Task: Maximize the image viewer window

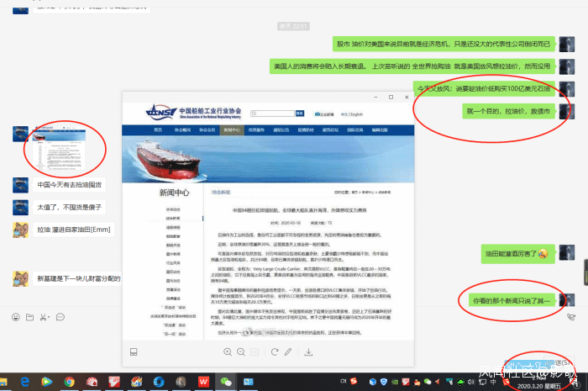Action: click(391, 98)
